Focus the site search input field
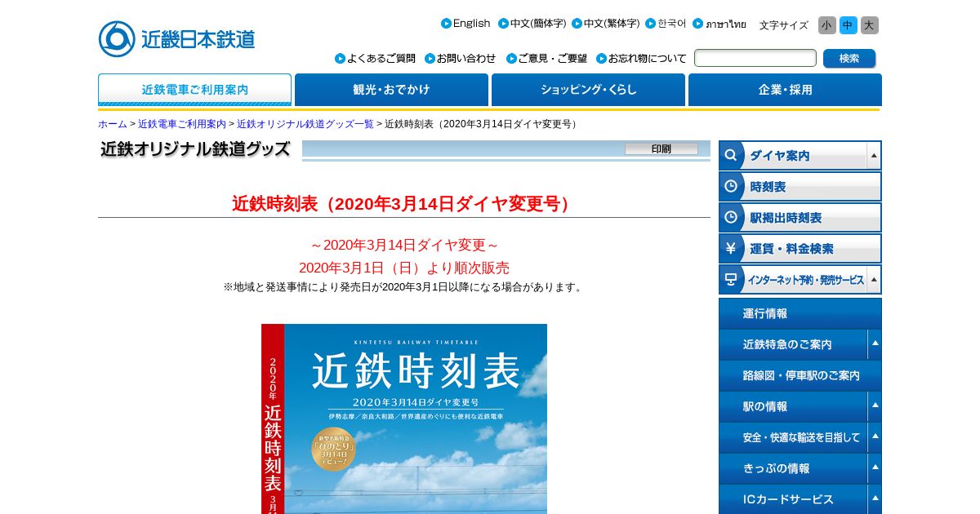The image size is (980, 514). [x=755, y=58]
